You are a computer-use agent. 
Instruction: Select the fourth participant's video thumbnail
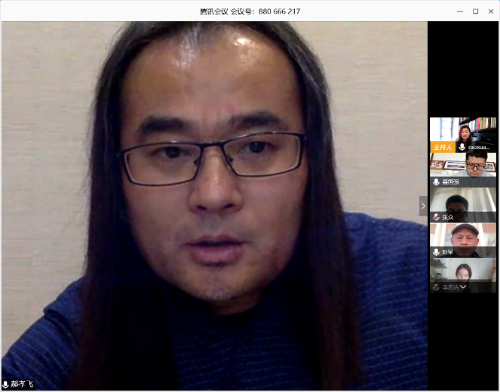tap(463, 240)
